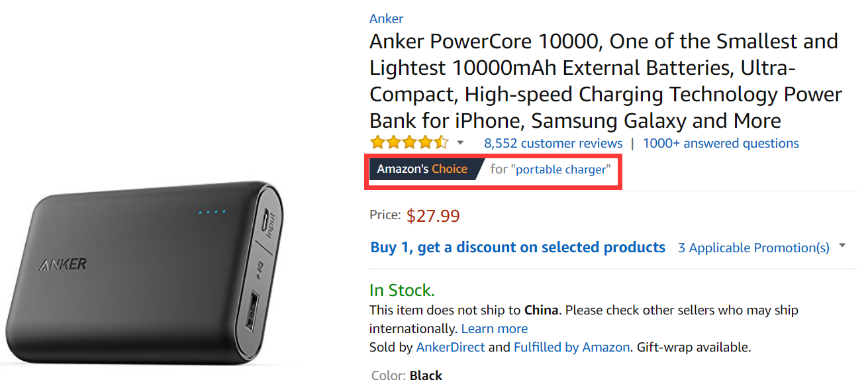Click the blue LED indicator dots on charger
This screenshot has height=390, width=868.
[212, 212]
